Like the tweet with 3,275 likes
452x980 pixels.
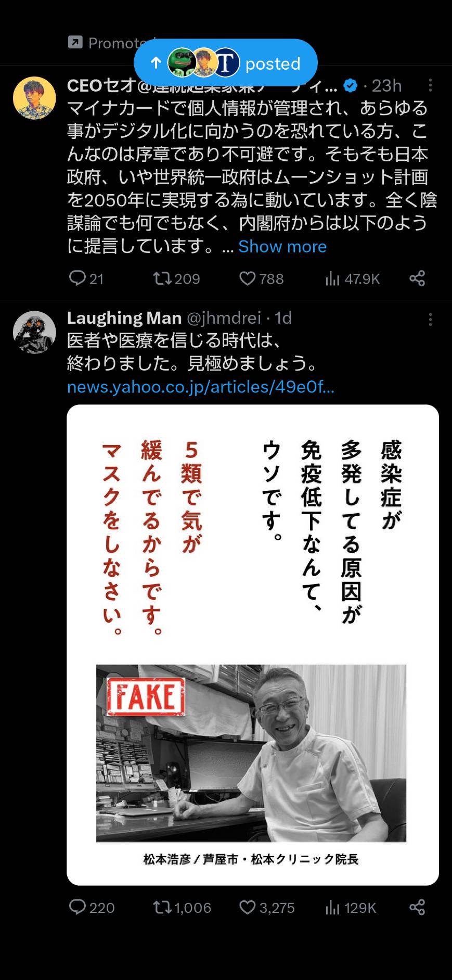pos(267,907)
